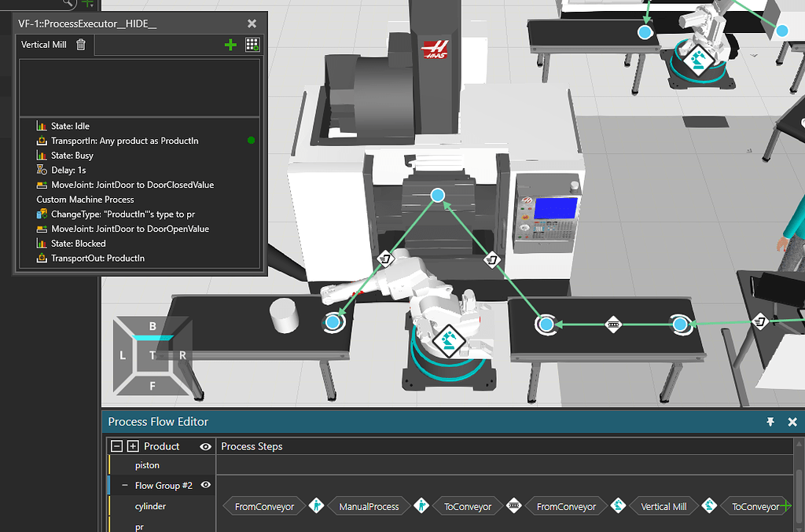Screen dimensions: 805x532
Task: Click the ChangeType statement icon
Action: (42, 214)
